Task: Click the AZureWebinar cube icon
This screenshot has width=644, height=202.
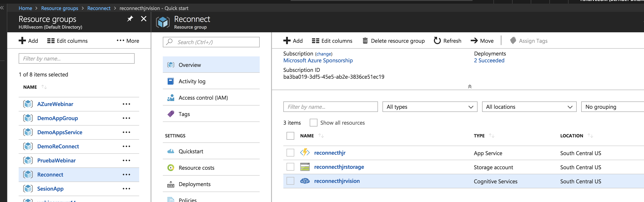Action: point(28,104)
